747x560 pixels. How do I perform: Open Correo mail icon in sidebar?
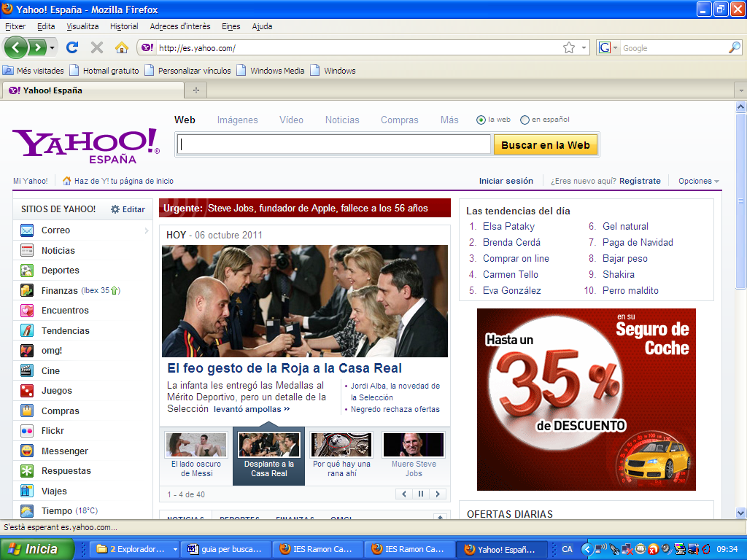[x=27, y=230]
